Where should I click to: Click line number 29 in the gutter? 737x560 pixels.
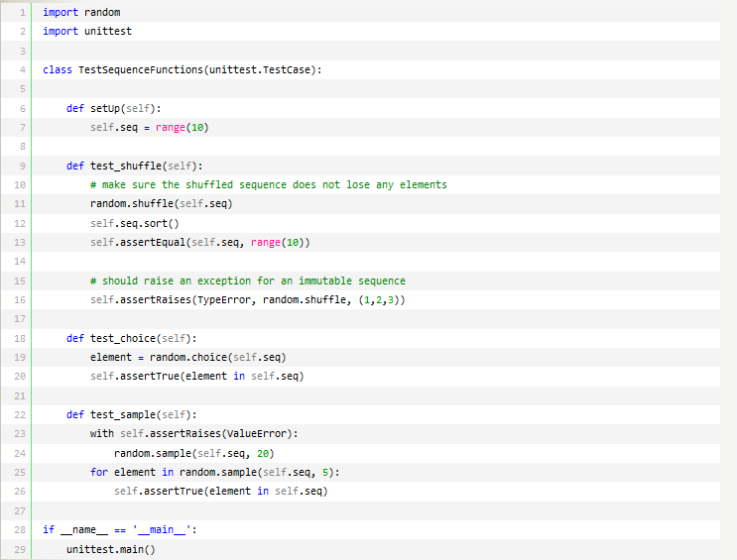[21, 548]
